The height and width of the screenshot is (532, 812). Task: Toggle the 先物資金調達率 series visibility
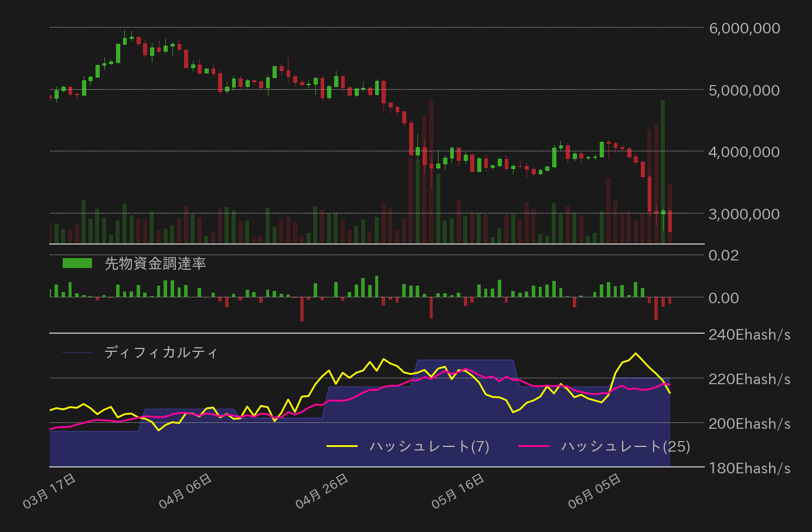click(155, 264)
